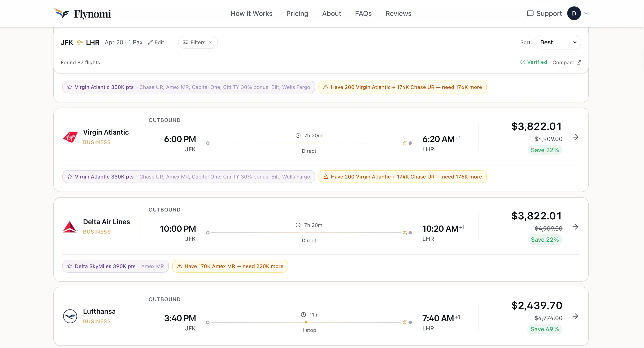Click the 6:00 PM departure time
The width and height of the screenshot is (644, 348).
point(180,139)
